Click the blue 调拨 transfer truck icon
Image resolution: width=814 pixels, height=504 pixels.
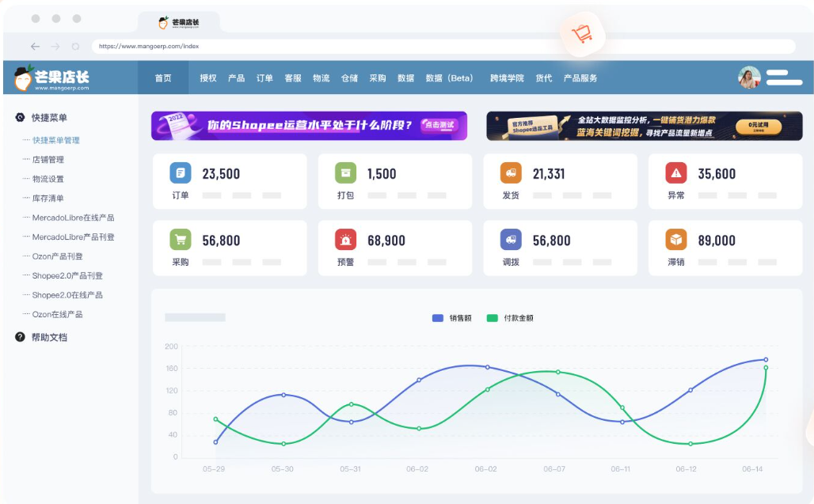(x=511, y=240)
